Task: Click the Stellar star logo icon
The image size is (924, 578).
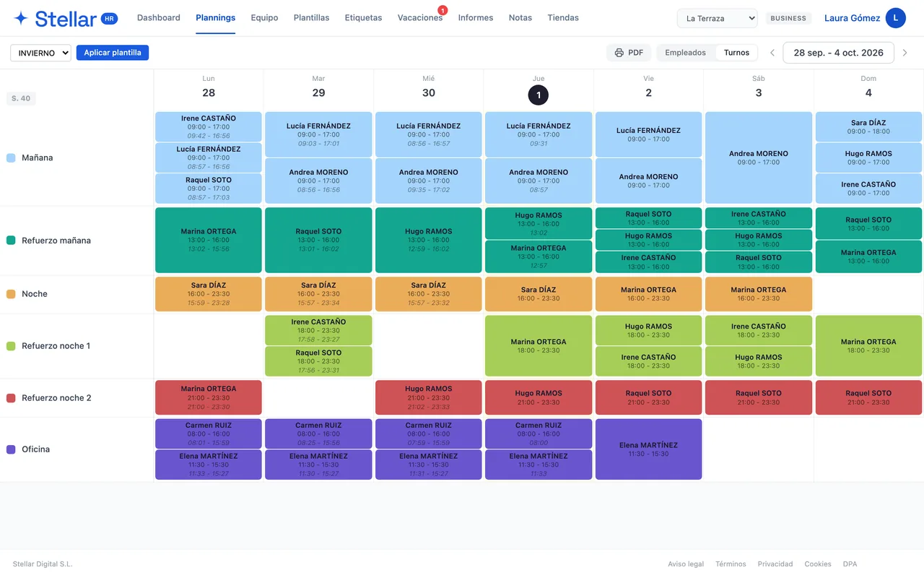Action: click(22, 18)
